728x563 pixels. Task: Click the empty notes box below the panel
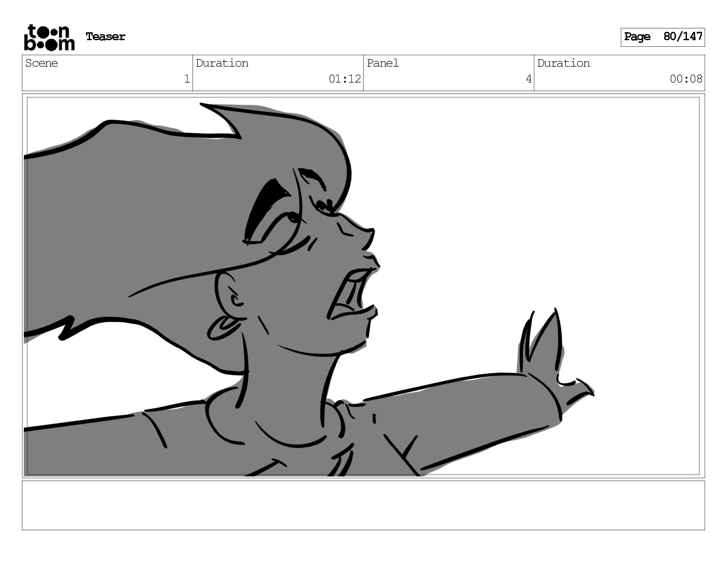coord(363,505)
